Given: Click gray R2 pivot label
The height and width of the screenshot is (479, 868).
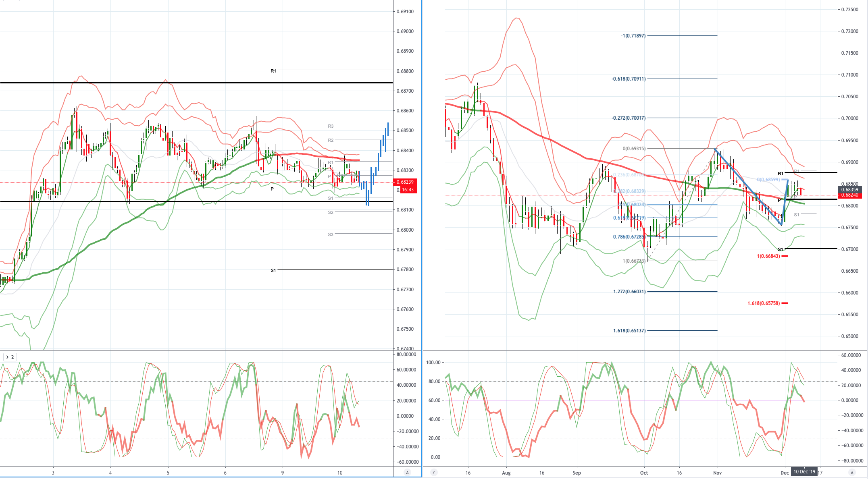Looking at the screenshot, I should [x=331, y=140].
